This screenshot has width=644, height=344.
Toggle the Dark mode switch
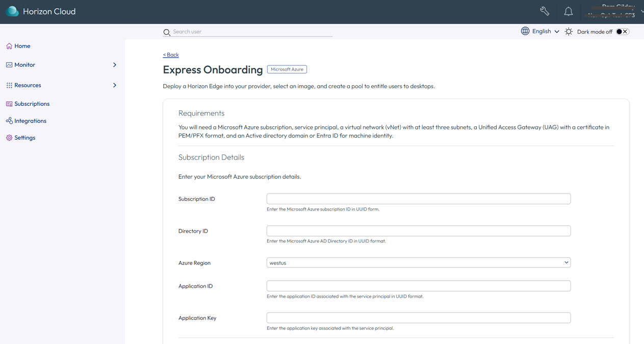[623, 32]
